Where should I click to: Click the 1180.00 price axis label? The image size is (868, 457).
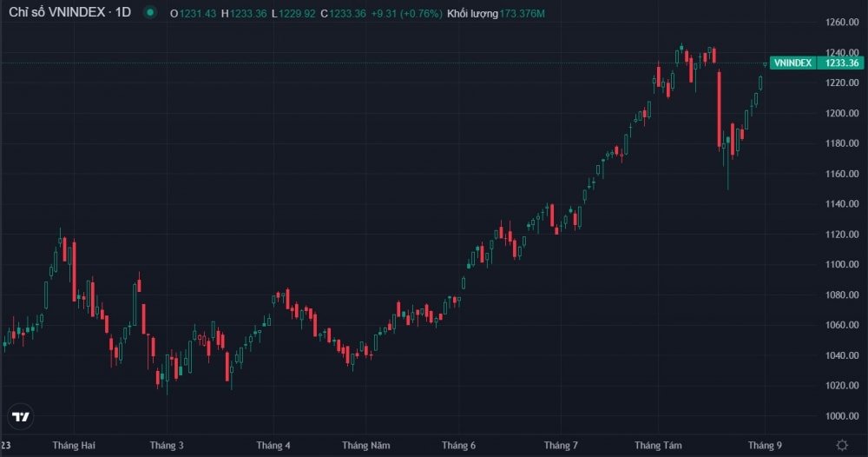(x=842, y=142)
